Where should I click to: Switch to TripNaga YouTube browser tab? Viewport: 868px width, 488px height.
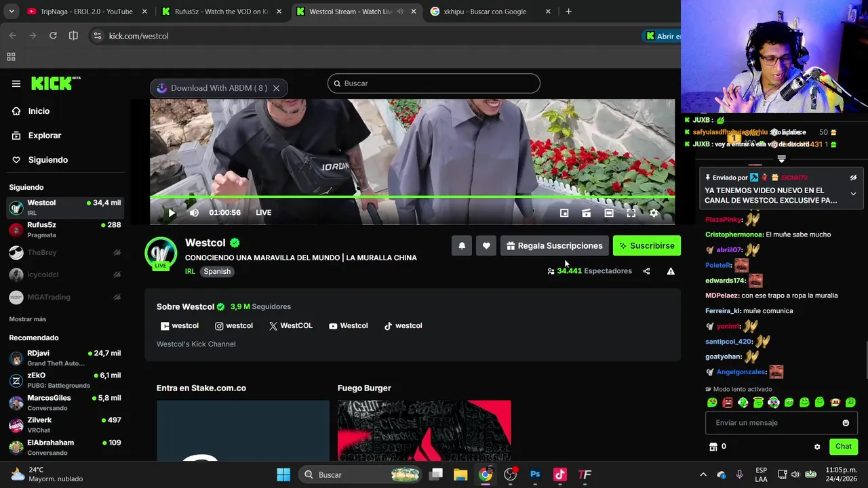(x=86, y=12)
